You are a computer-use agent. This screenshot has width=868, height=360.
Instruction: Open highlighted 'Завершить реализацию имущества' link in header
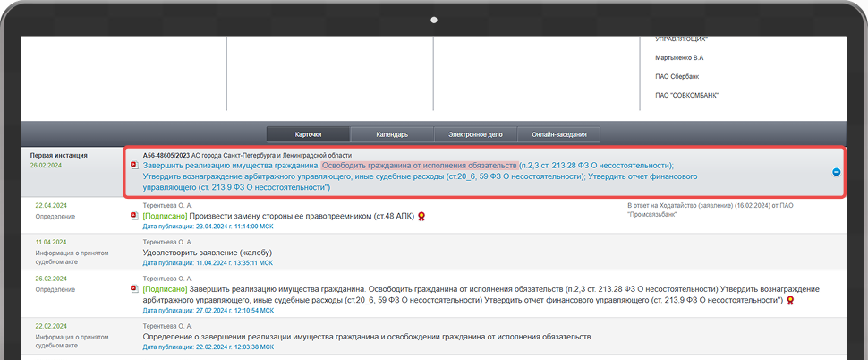click(229, 166)
